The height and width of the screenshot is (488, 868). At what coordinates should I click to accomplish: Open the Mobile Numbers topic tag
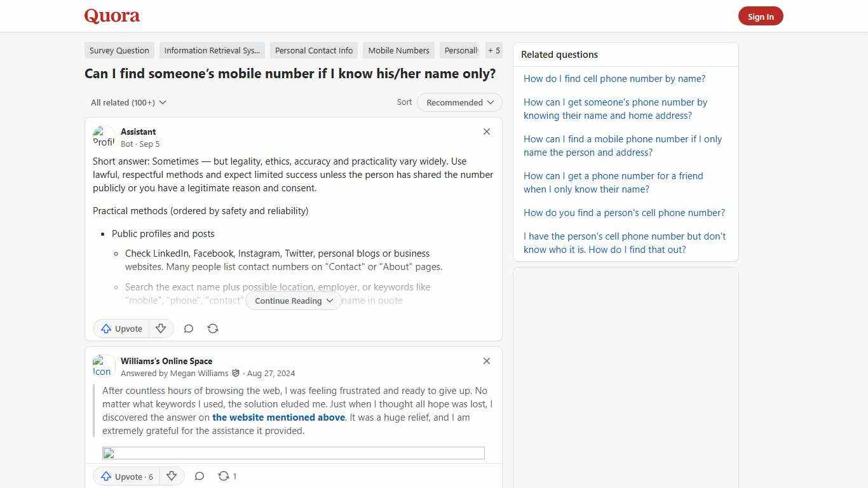[x=398, y=50]
